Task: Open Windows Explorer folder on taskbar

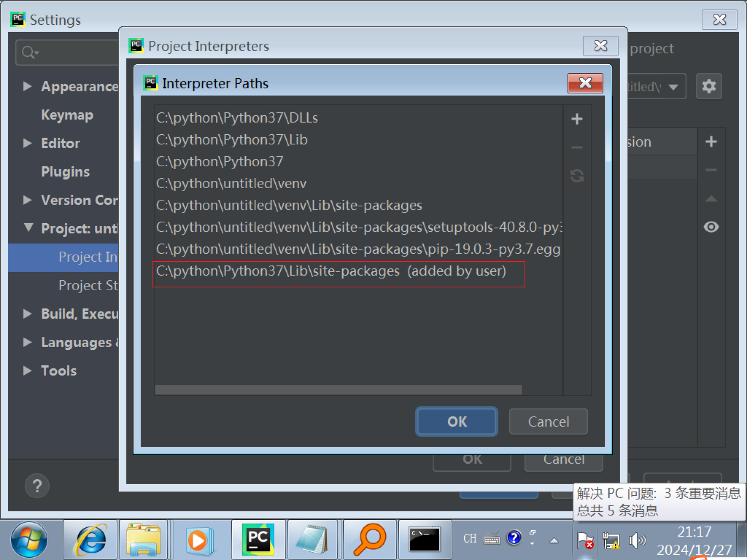Action: pos(143,540)
